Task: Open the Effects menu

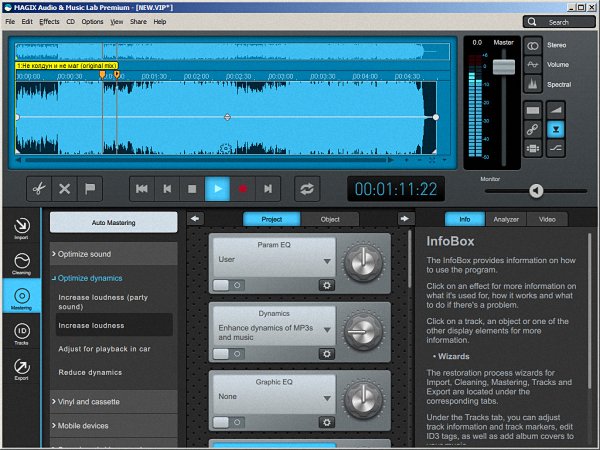Action: click(50, 21)
